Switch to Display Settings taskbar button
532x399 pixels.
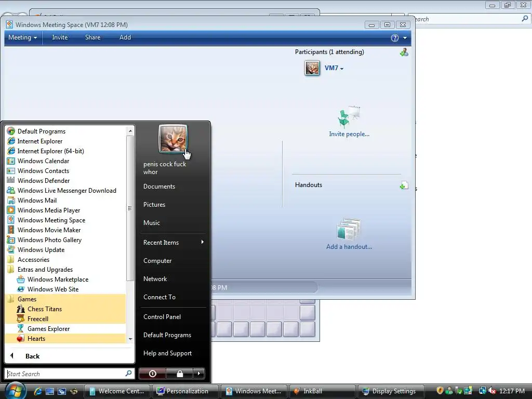coord(391,391)
